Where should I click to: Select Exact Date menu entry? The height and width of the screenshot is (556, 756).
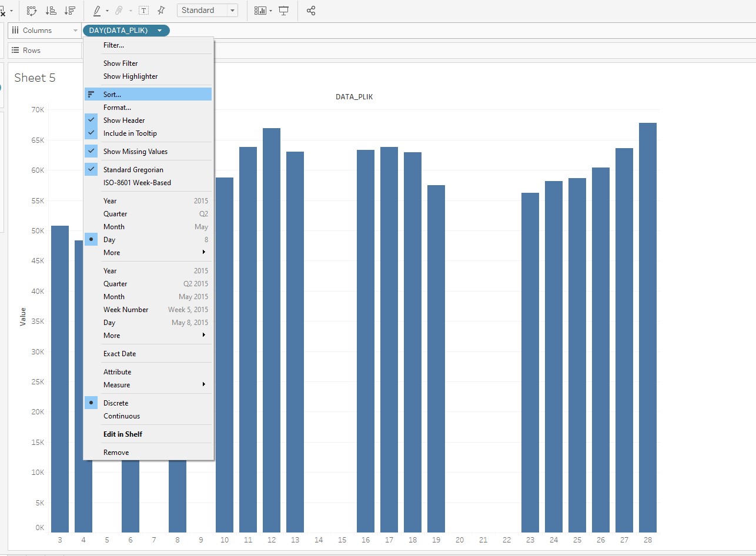tap(119, 354)
